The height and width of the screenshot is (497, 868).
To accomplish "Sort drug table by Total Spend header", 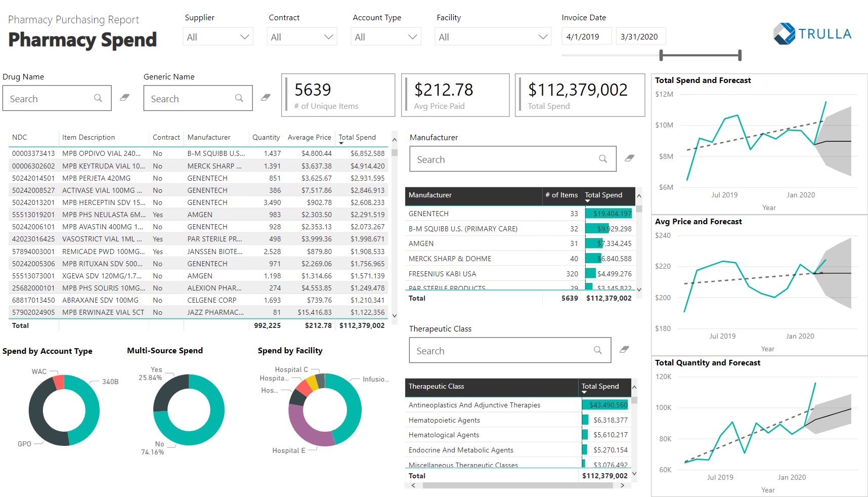I will pyautogui.click(x=357, y=137).
